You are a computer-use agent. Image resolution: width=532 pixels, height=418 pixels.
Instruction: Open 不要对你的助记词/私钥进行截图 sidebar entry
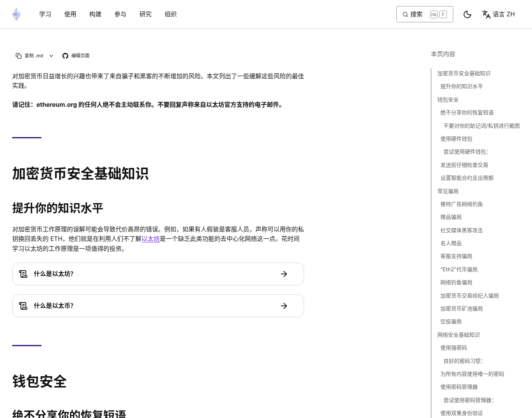pyautogui.click(x=481, y=126)
